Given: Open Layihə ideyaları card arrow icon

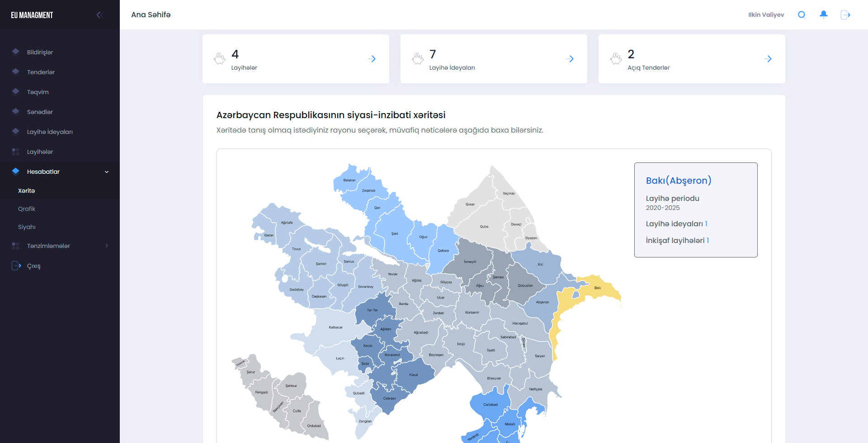Looking at the screenshot, I should pos(570,59).
